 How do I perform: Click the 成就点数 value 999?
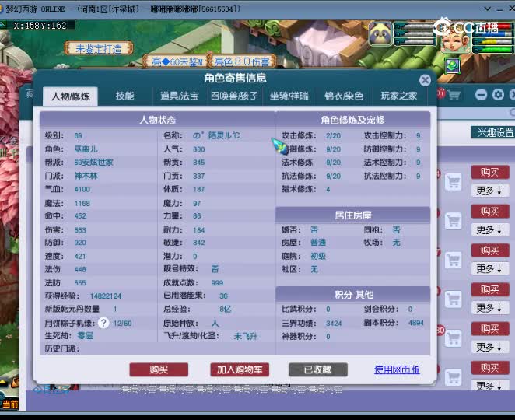tap(217, 283)
